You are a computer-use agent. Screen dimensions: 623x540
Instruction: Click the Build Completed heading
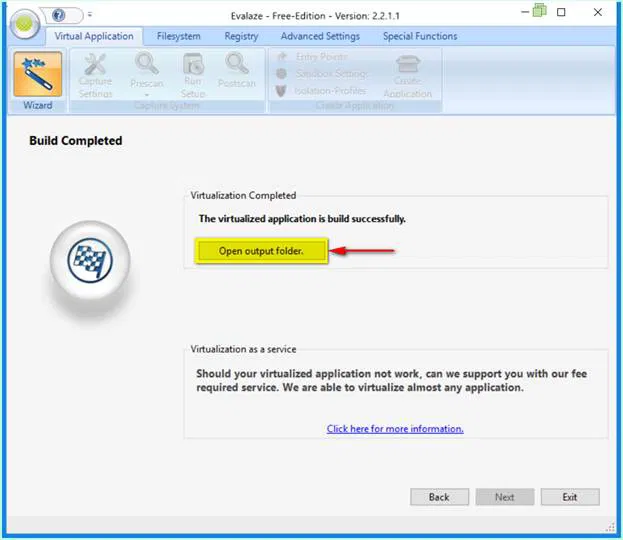click(x=75, y=141)
